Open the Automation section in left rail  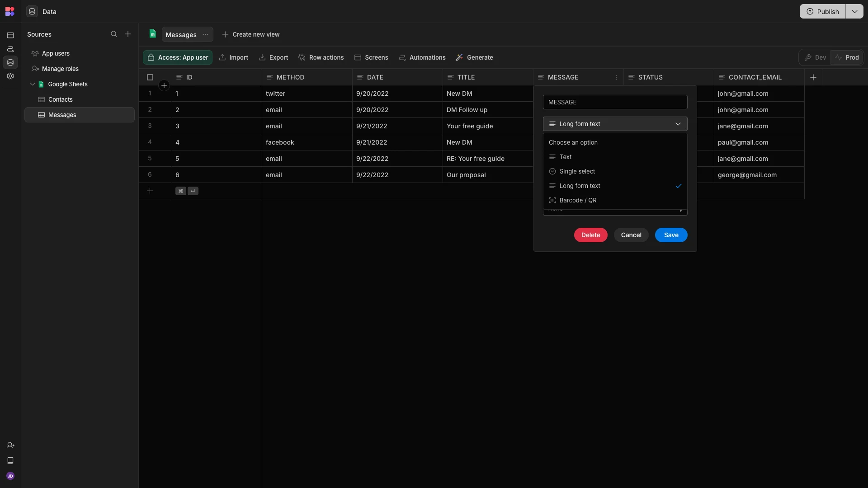click(10, 49)
